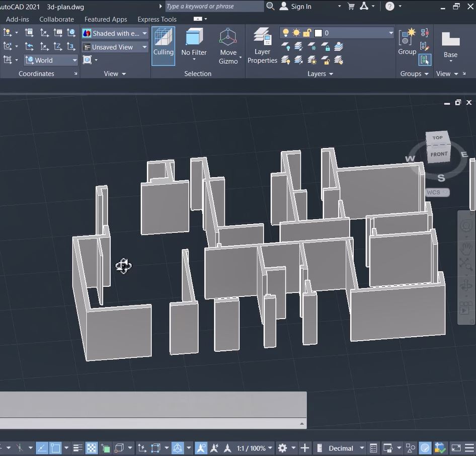The height and width of the screenshot is (456, 476).
Task: Click the Sign In button
Action: [x=300, y=7]
